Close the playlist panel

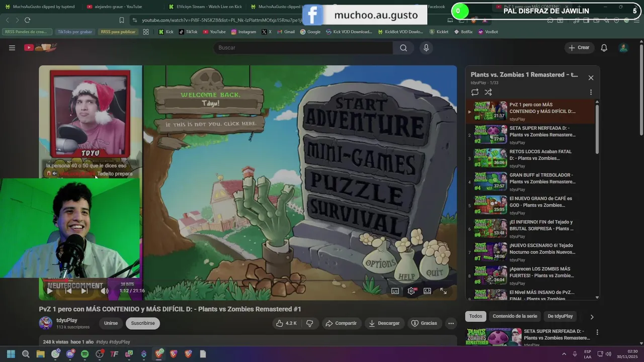591,78
